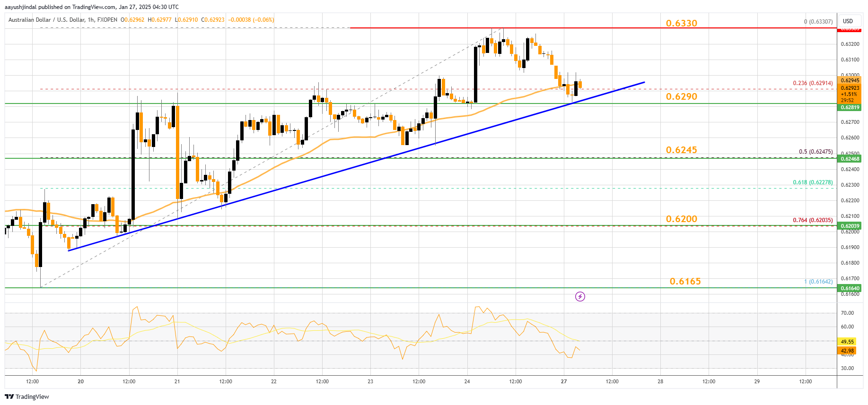Click the close value C0.62923
This screenshot has width=868, height=405.
[213, 20]
